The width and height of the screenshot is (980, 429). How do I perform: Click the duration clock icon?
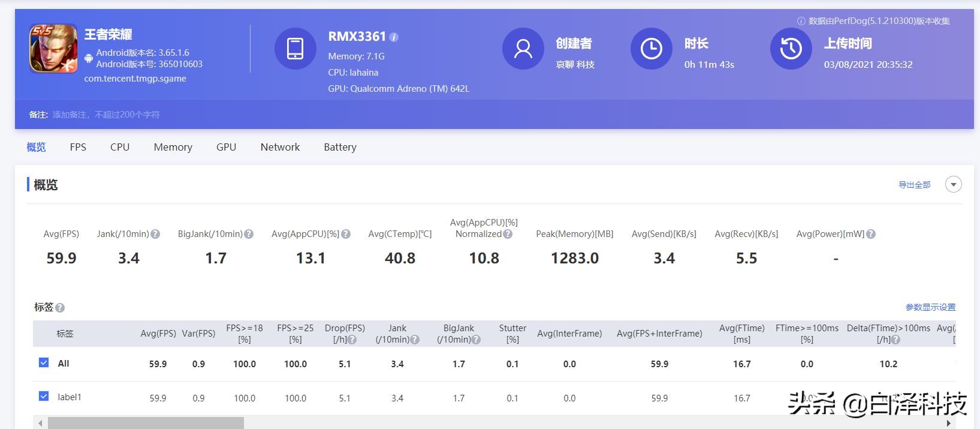651,49
